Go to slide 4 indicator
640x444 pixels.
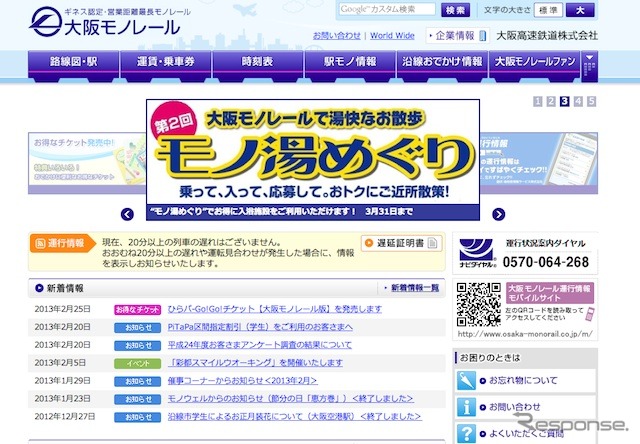pos(578,101)
